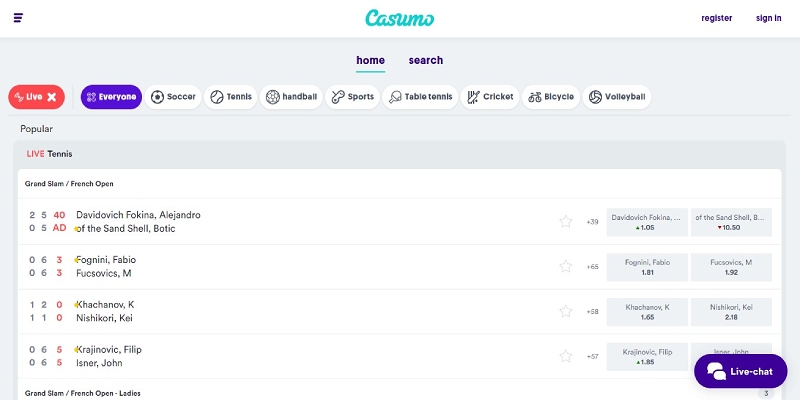Viewport: 800px width, 400px height.
Task: Open the hamburger menu icon
Action: [x=18, y=18]
